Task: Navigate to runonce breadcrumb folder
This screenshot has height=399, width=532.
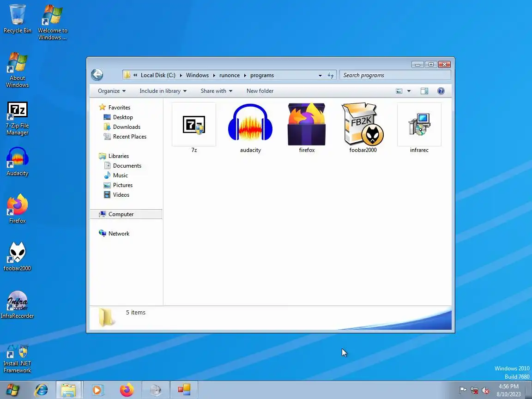Action: [230, 75]
